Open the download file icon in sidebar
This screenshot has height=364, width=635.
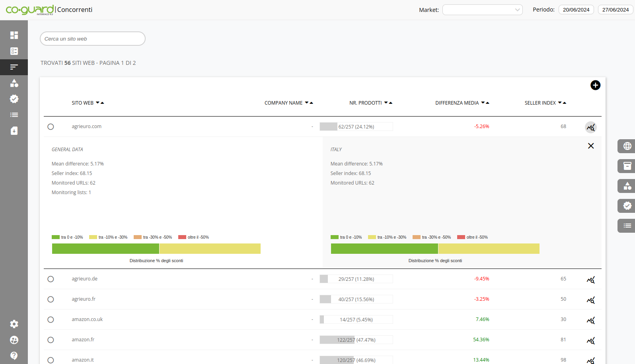point(14,131)
